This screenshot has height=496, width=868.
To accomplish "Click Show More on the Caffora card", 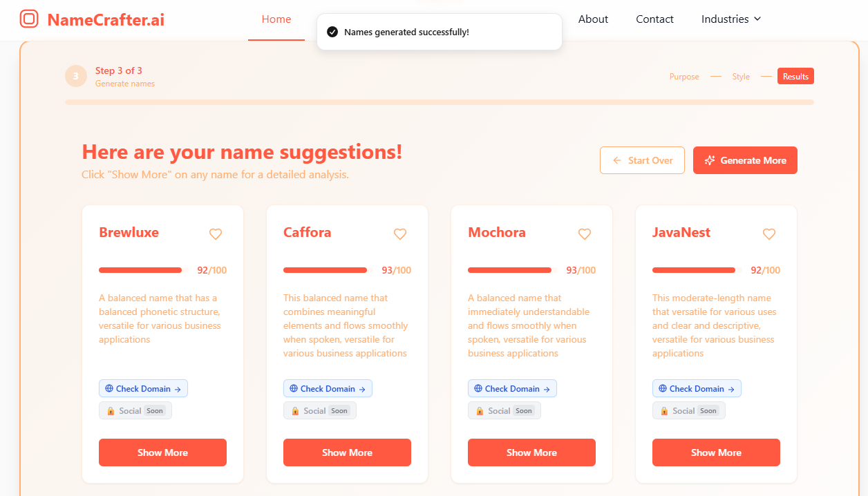I will click(x=347, y=452).
